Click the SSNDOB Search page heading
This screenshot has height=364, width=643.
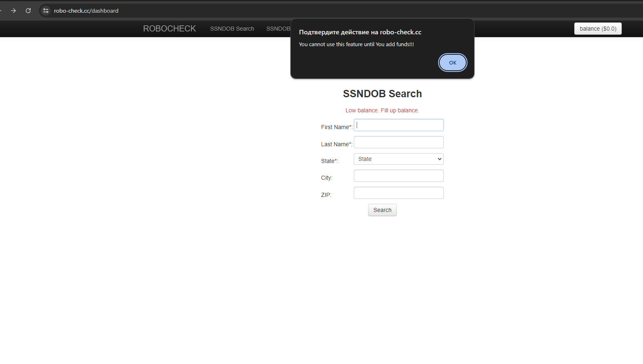pos(382,94)
